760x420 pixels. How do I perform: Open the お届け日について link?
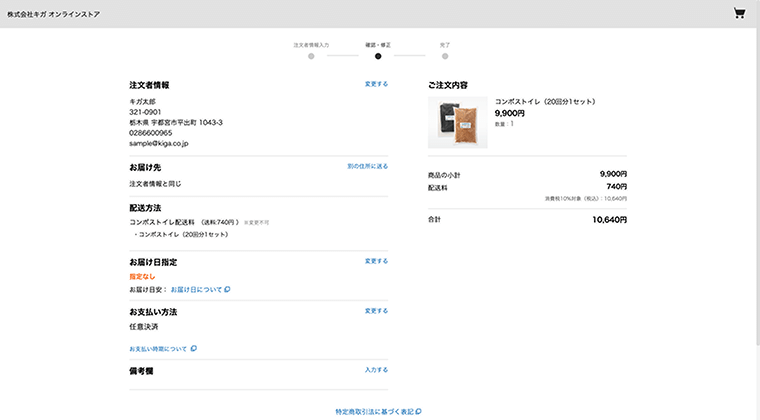tap(195, 290)
